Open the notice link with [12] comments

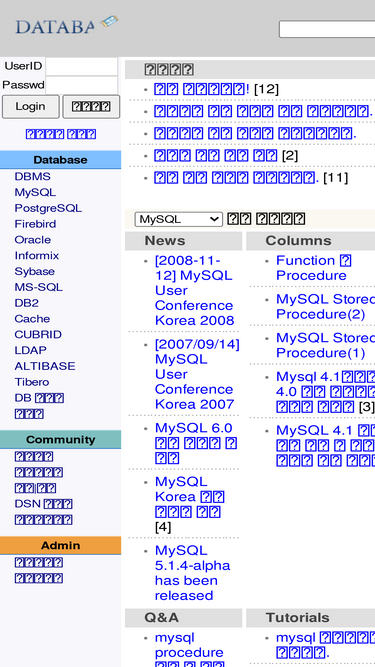202,89
